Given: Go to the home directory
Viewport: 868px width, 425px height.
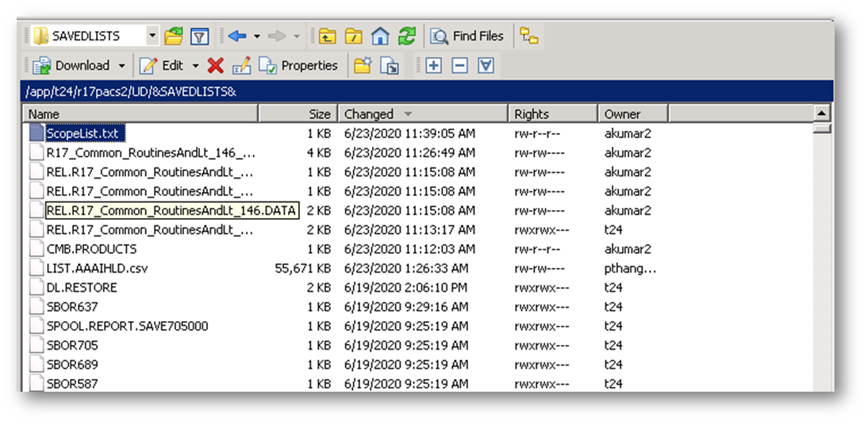Looking at the screenshot, I should [x=380, y=36].
